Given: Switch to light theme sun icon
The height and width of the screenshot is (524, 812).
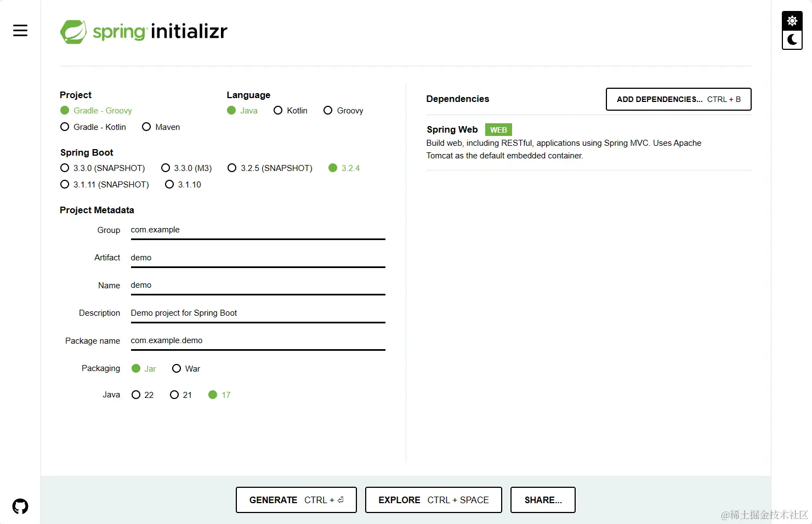Looking at the screenshot, I should [792, 21].
